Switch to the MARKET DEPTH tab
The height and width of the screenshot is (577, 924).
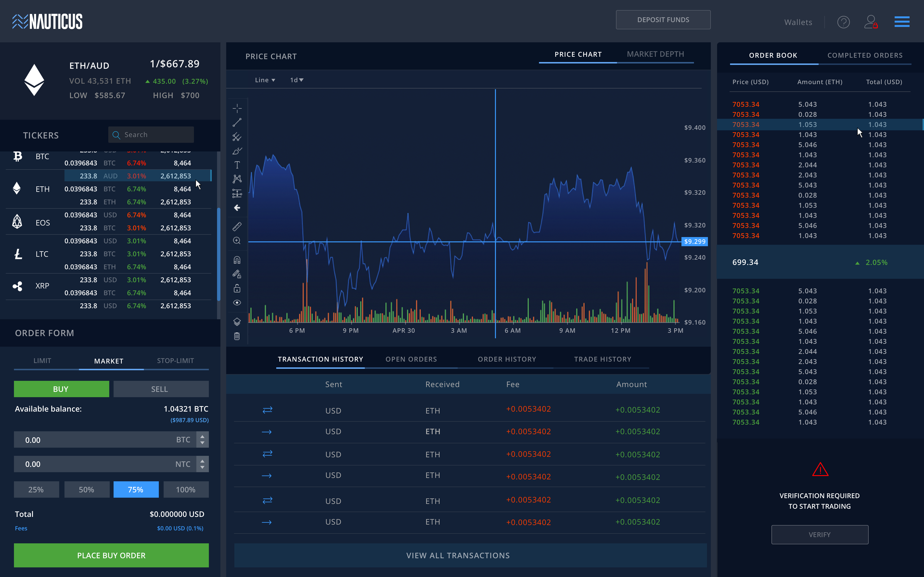[655, 54]
